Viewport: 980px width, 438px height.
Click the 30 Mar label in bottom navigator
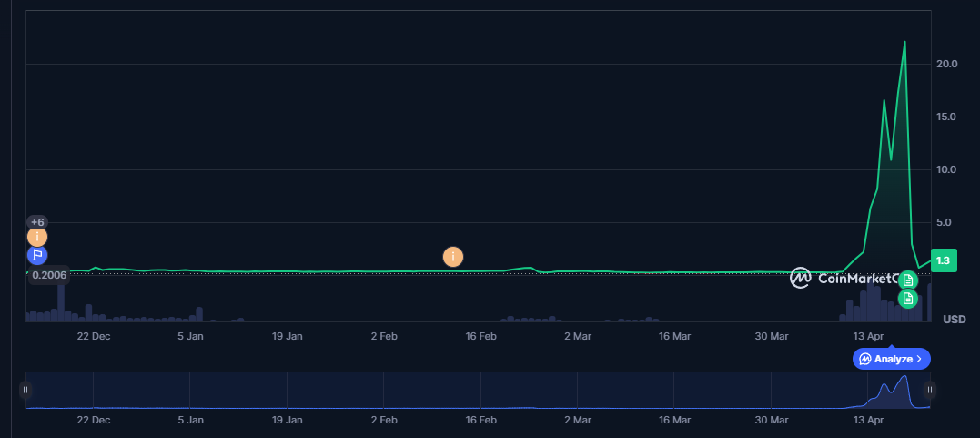coord(772,420)
